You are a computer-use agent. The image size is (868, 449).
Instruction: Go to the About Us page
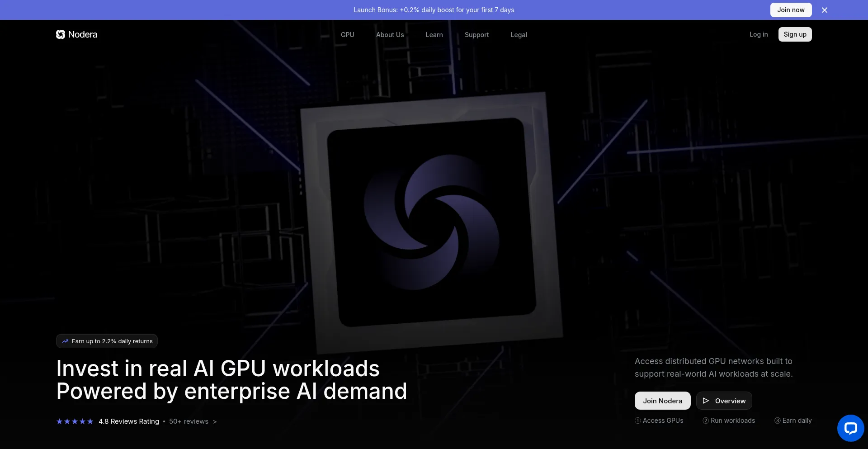click(x=390, y=35)
